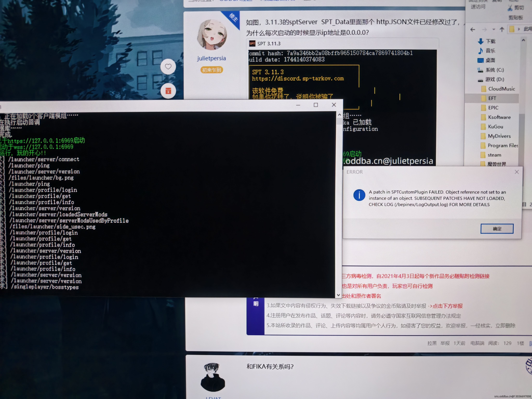Click the heart like icon on forum post
The width and height of the screenshot is (532, 399).
[x=168, y=67]
